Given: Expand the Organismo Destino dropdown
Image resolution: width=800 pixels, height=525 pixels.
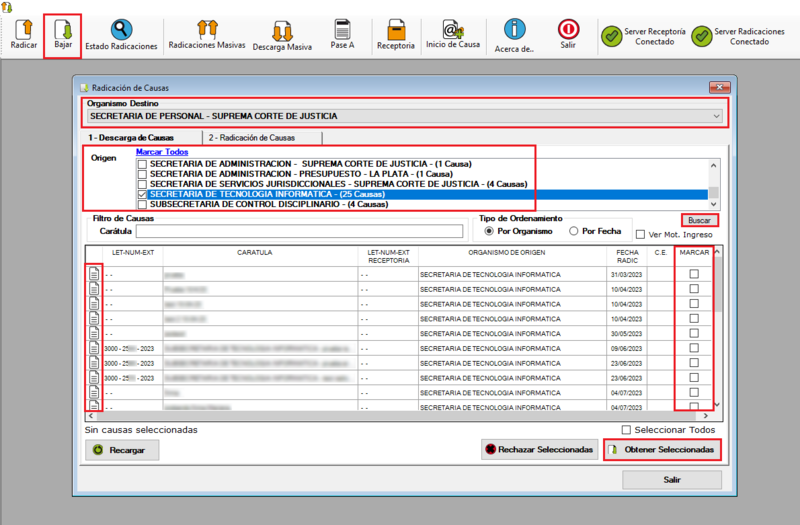Looking at the screenshot, I should coord(716,116).
